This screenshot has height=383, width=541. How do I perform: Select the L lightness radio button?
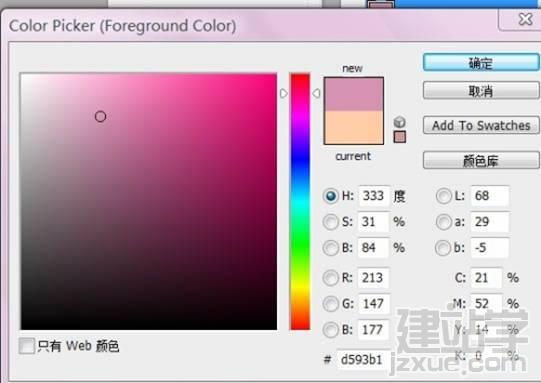coord(444,196)
